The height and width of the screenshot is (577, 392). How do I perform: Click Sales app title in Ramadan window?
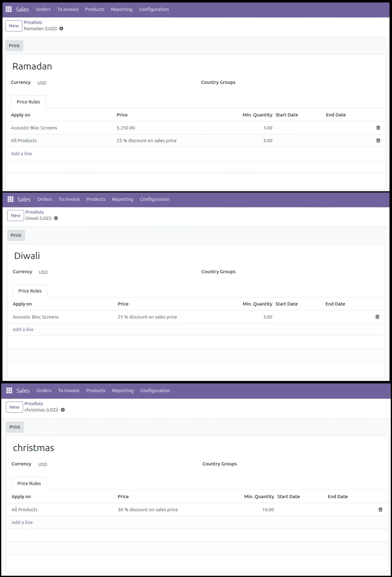pos(22,9)
